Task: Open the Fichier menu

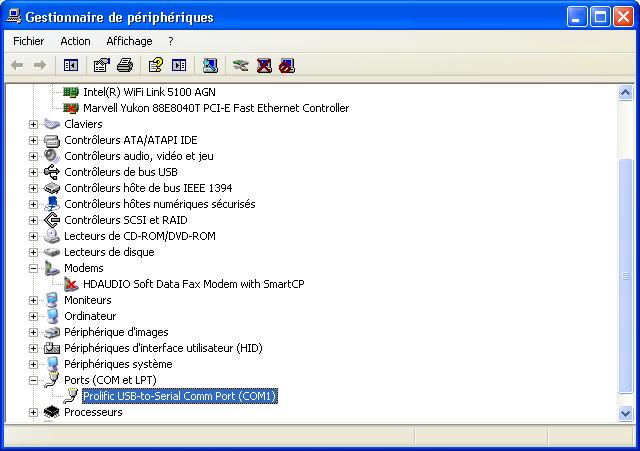Action: [29, 41]
